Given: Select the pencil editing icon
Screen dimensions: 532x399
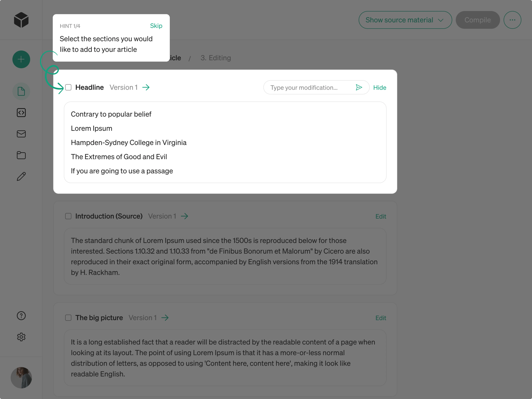Looking at the screenshot, I should tap(21, 176).
